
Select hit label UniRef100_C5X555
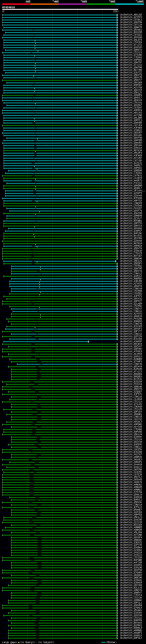pos(131,291)
